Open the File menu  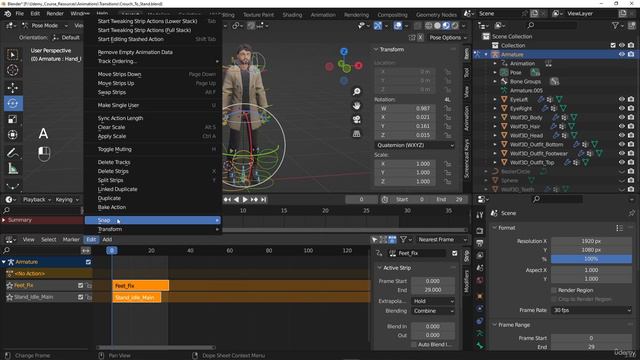tap(20, 13)
